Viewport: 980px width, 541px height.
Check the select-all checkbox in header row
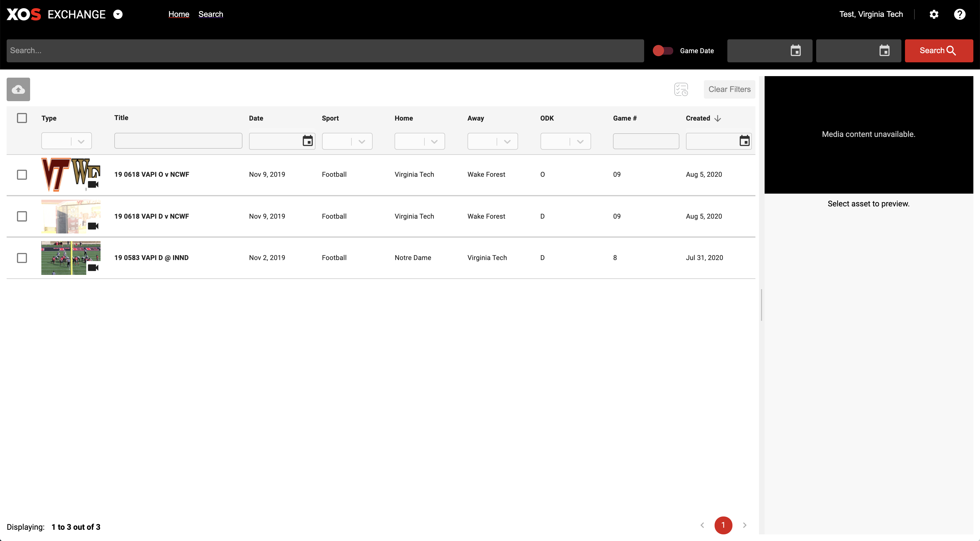click(x=22, y=118)
